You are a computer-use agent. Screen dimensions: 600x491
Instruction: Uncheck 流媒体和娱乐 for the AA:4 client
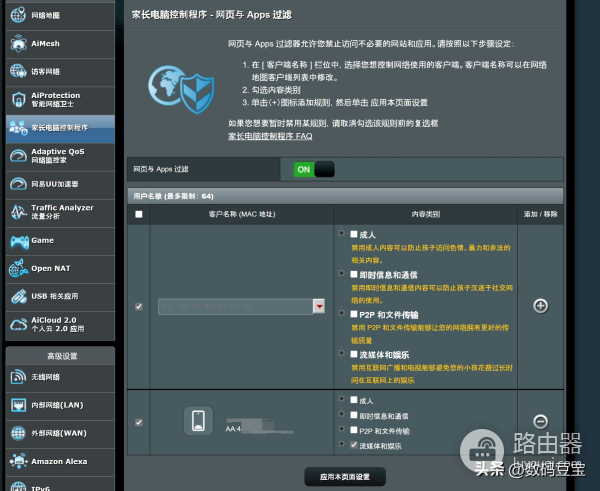(x=354, y=445)
